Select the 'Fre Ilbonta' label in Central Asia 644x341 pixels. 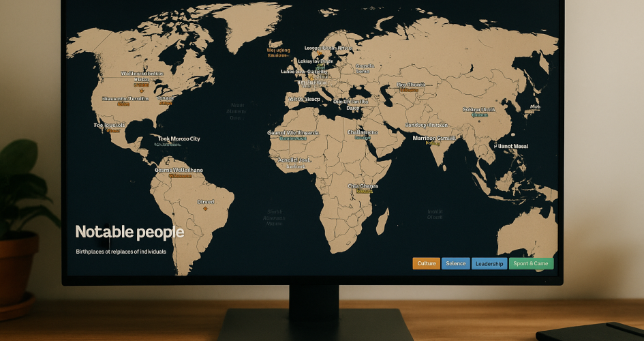(x=410, y=85)
